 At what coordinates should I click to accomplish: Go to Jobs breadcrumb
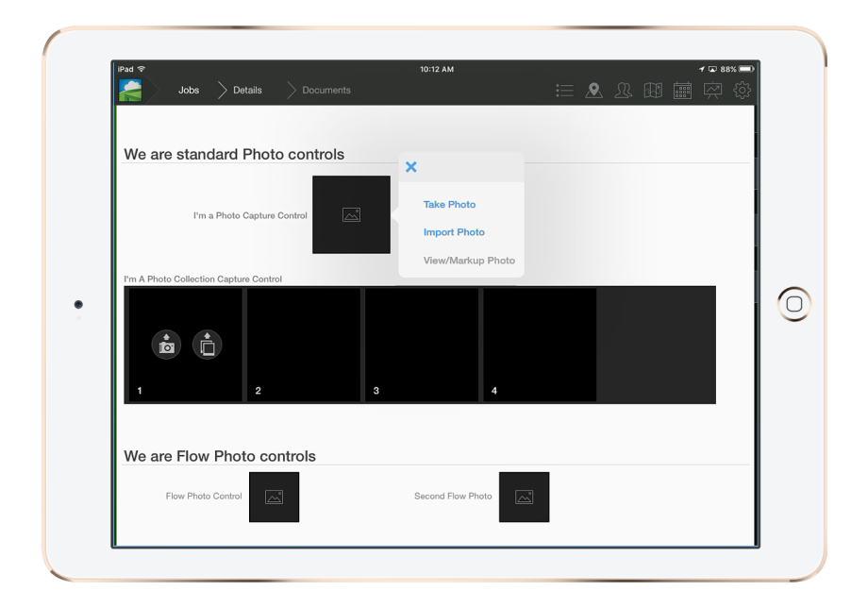[x=188, y=91]
